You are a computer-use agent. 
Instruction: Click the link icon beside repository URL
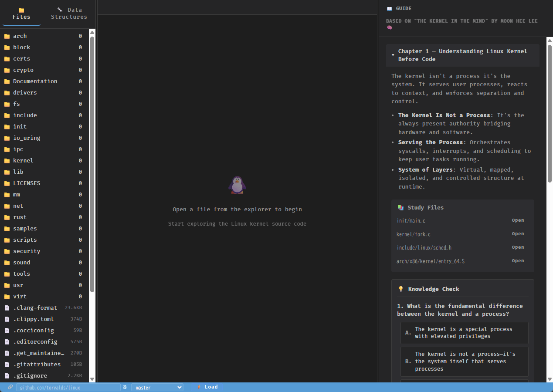click(10, 387)
